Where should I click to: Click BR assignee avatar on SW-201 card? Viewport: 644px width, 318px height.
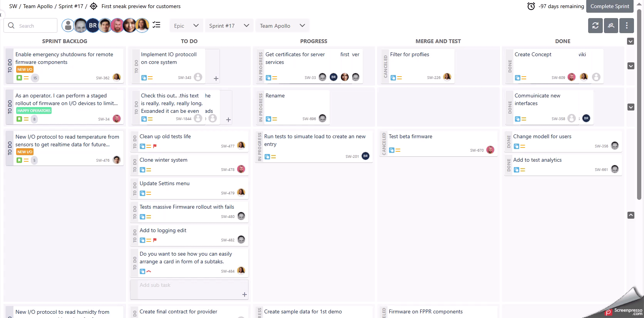click(366, 156)
